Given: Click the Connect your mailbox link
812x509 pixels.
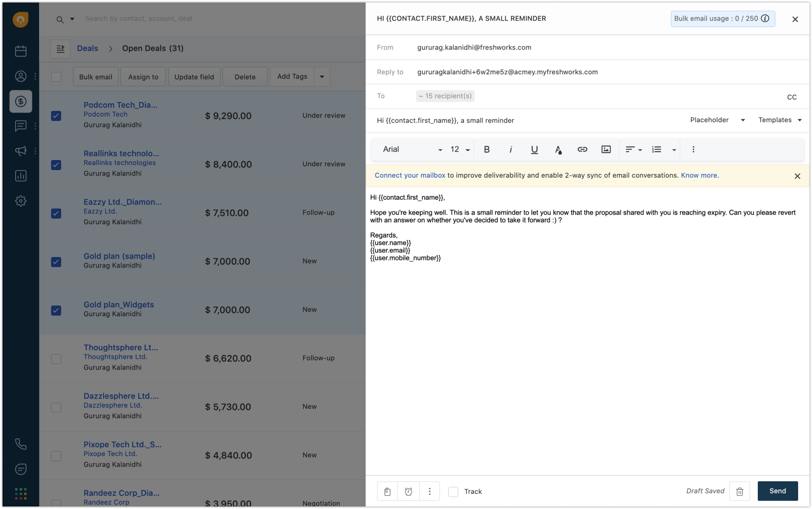Looking at the screenshot, I should click(410, 175).
